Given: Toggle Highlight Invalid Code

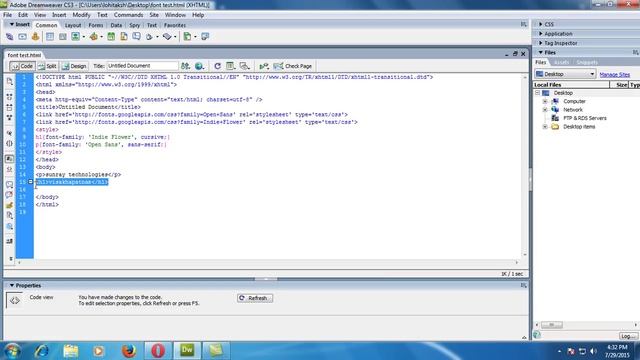Looking at the screenshot, I should [x=10, y=169].
